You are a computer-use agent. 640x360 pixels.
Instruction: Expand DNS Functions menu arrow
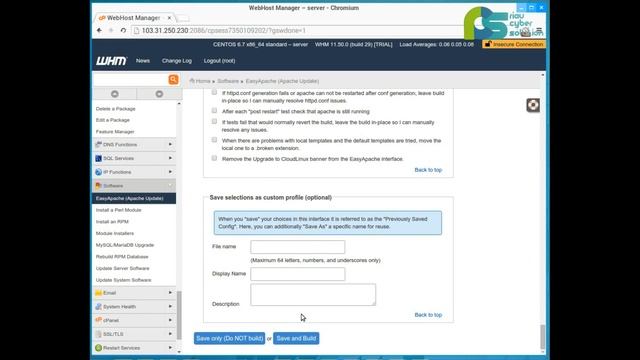(x=170, y=144)
